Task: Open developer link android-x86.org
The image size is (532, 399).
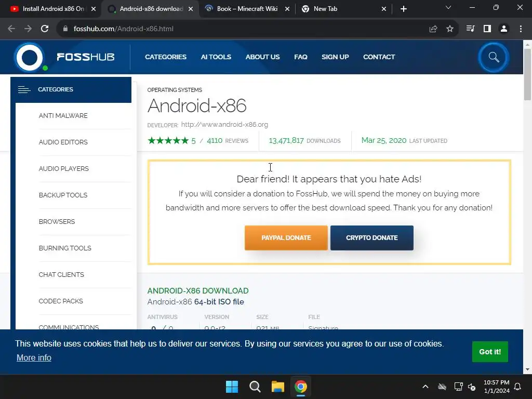Action: 224,125
